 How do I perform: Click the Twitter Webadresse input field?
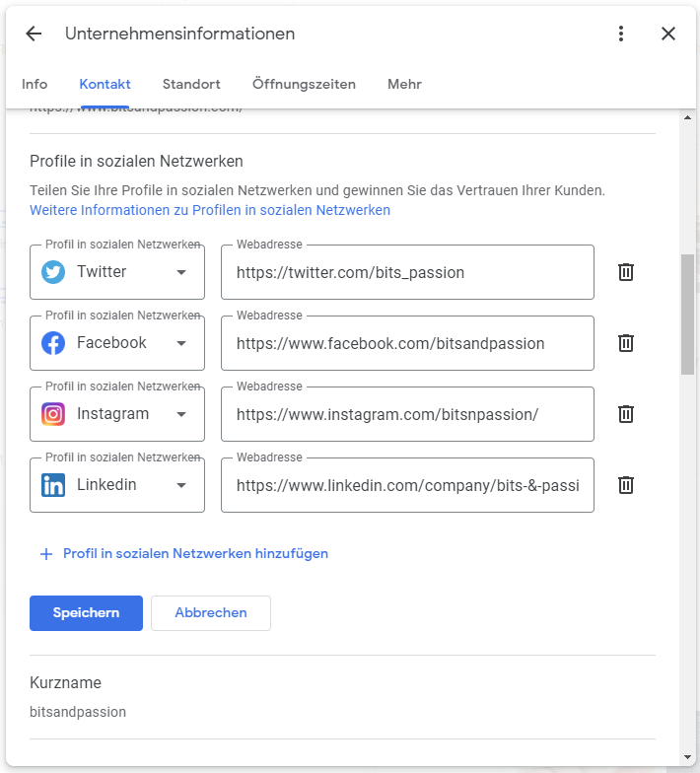(407, 272)
